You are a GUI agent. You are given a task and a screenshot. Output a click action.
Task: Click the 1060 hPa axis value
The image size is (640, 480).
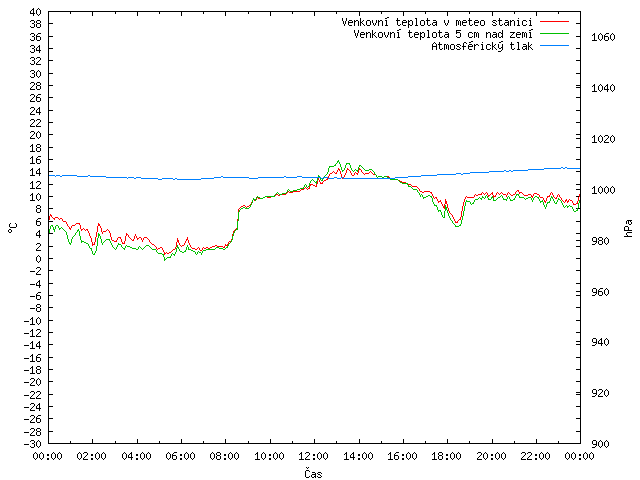coord(603,37)
